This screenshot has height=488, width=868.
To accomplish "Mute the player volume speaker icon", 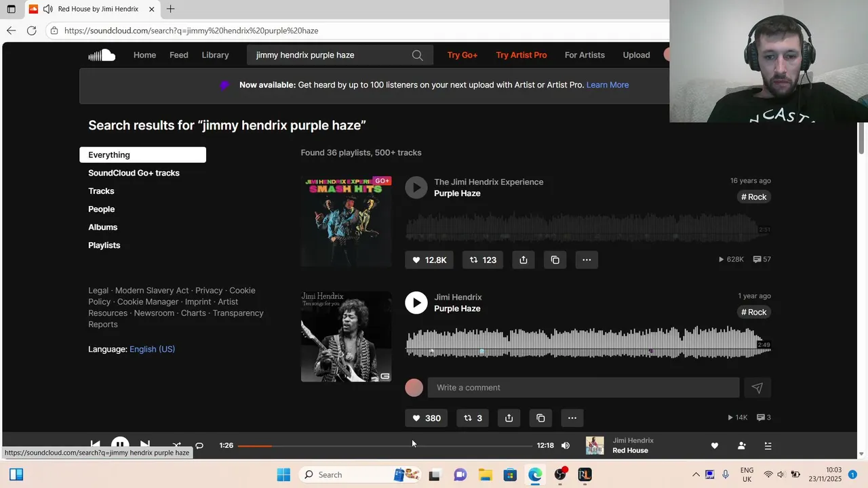I will (x=566, y=445).
